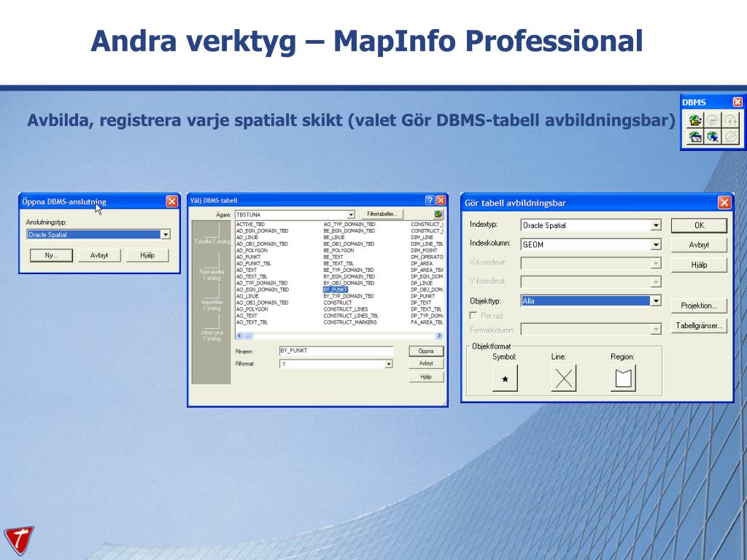Click Avbryt in Öppna DBMS-anslutning dialog

tap(99, 255)
